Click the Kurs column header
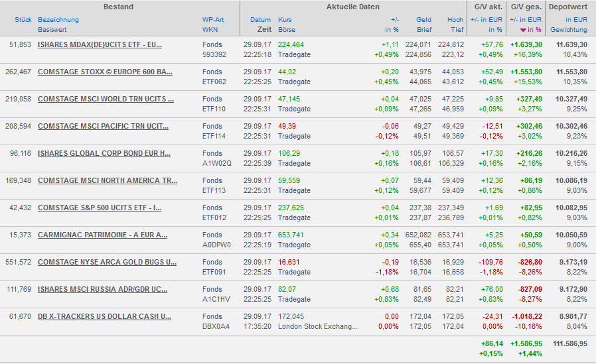This screenshot has width=596, height=364. coord(285,20)
